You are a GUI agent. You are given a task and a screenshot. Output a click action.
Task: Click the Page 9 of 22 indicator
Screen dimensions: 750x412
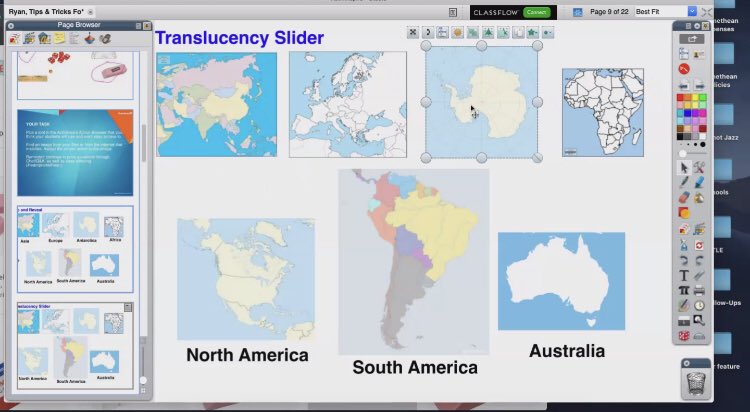pyautogui.click(x=609, y=11)
